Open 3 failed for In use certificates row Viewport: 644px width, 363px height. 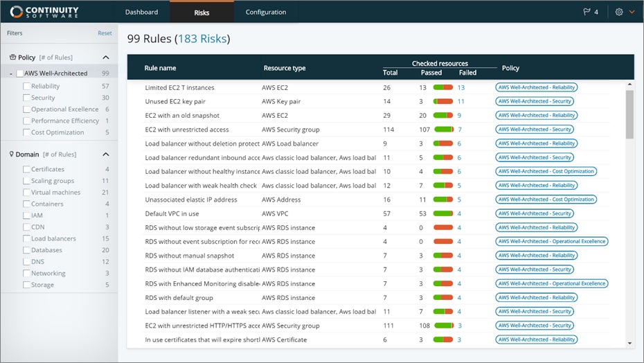pos(459,340)
